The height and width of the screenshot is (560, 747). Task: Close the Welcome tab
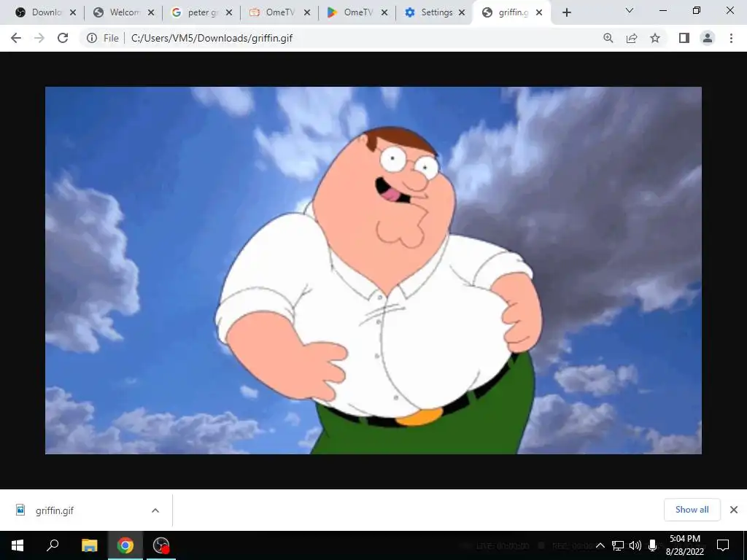coord(151,13)
